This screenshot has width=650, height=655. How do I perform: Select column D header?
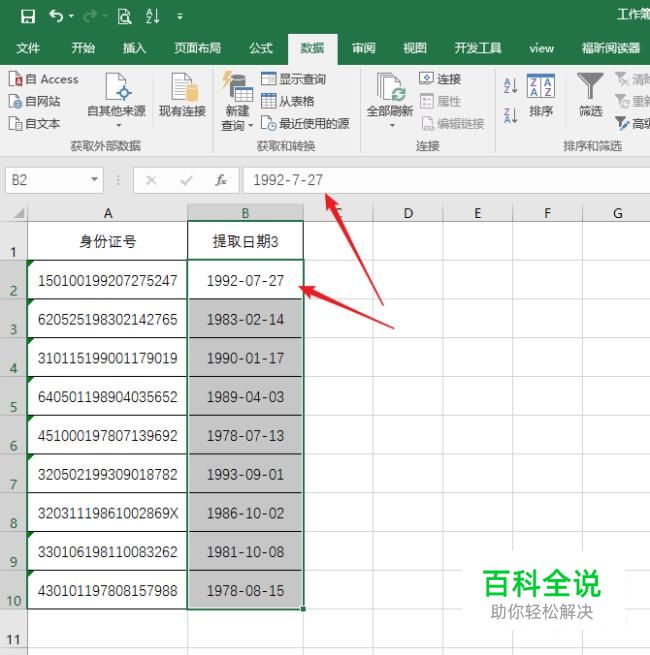pyautogui.click(x=408, y=213)
